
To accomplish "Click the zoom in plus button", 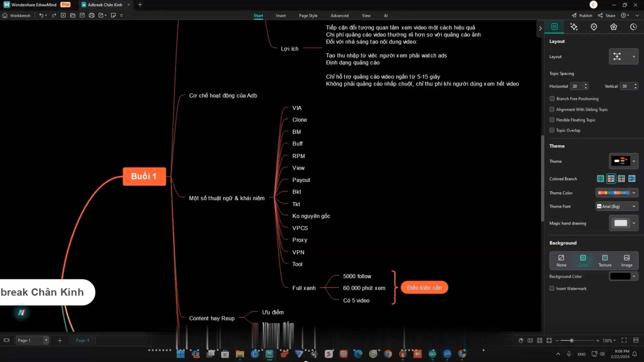I will pos(598,341).
